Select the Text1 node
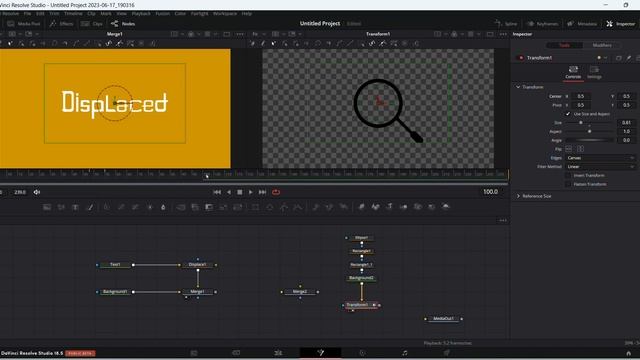640x360 pixels. (115, 264)
